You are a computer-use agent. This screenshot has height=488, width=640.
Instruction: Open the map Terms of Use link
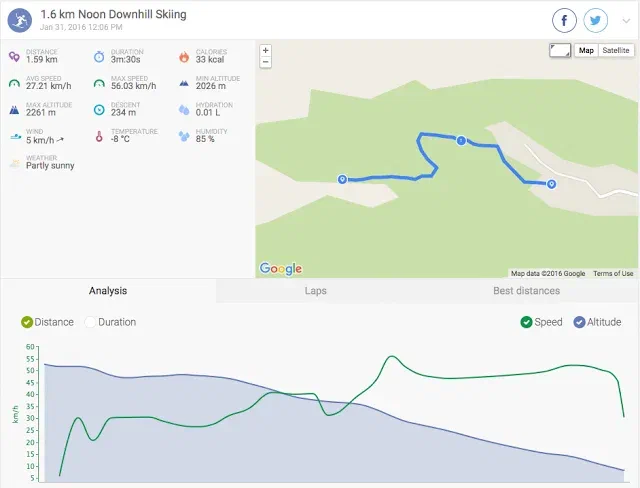pos(613,273)
